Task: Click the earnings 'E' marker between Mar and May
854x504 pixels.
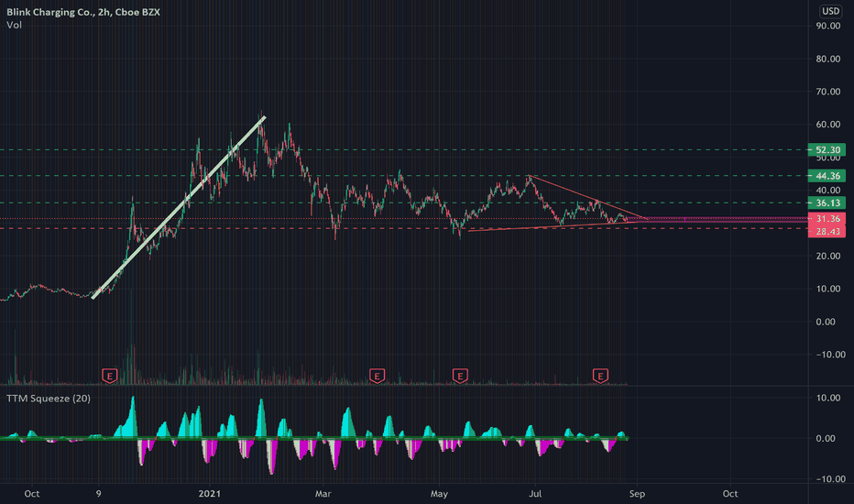Action: [x=377, y=376]
